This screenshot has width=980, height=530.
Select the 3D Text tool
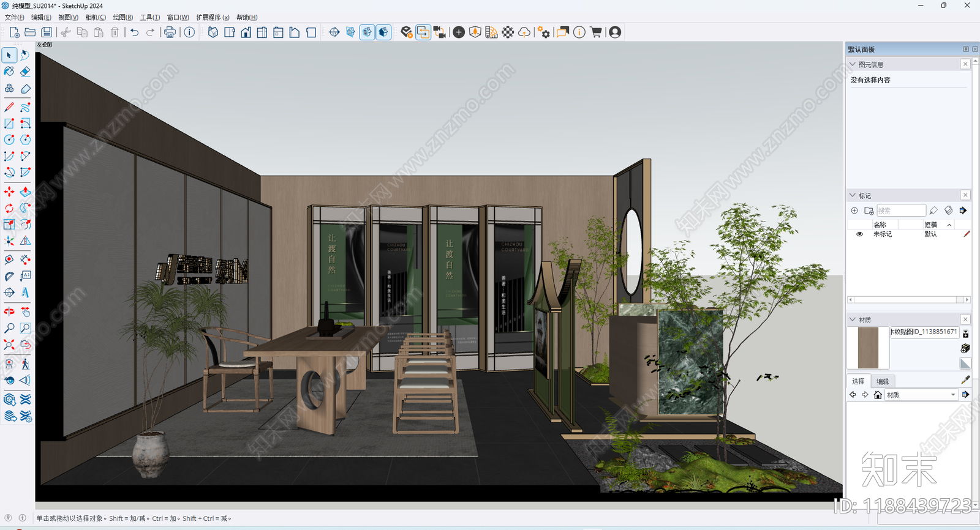pos(25,293)
